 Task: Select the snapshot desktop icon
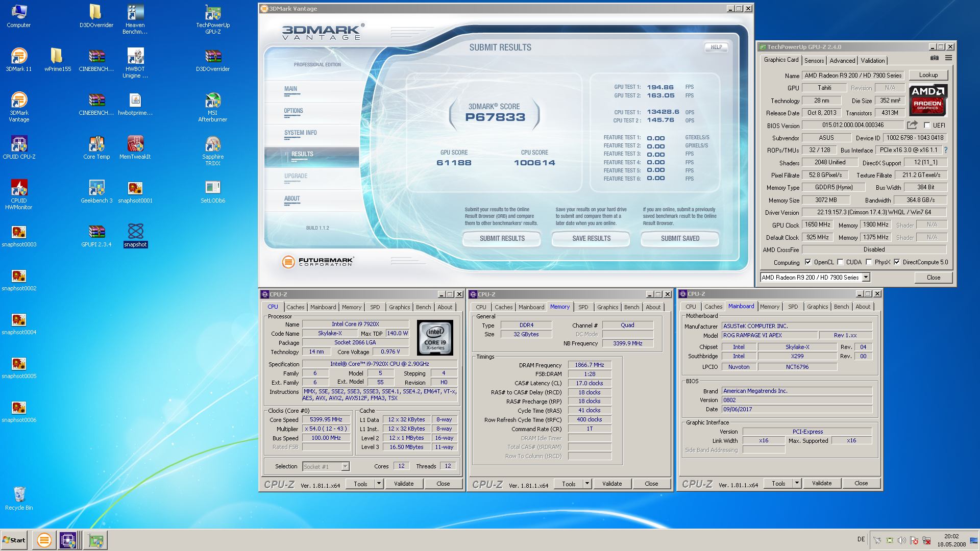pyautogui.click(x=135, y=235)
